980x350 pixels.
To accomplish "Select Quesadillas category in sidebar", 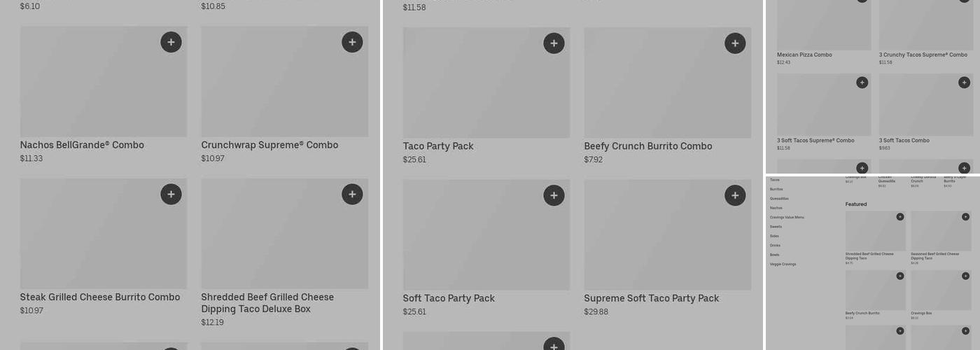I will (779, 199).
